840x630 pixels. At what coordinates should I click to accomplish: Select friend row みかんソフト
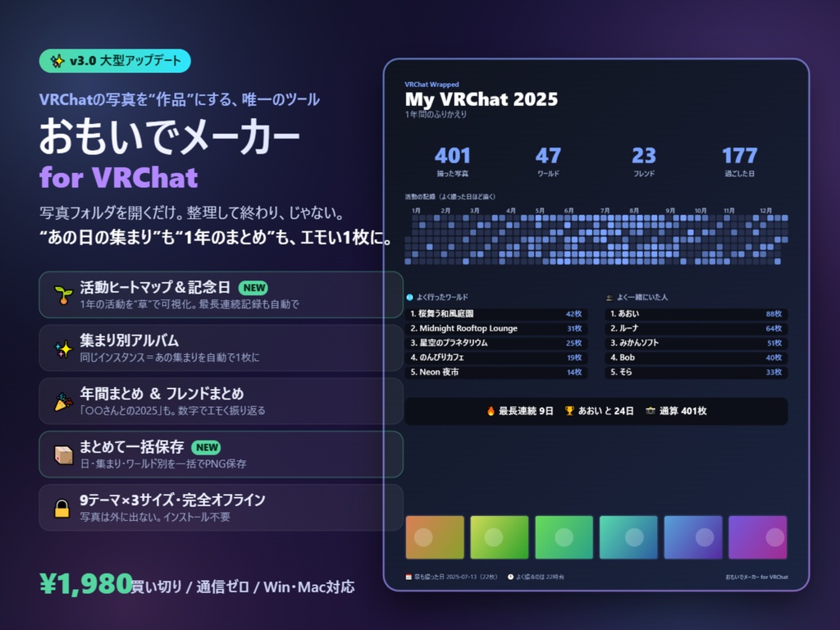[x=696, y=343]
